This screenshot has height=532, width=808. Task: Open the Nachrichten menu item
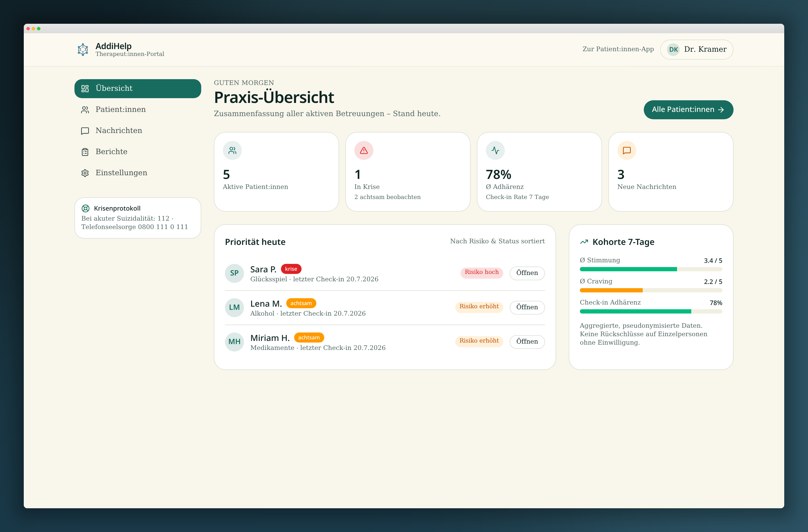[x=138, y=131]
